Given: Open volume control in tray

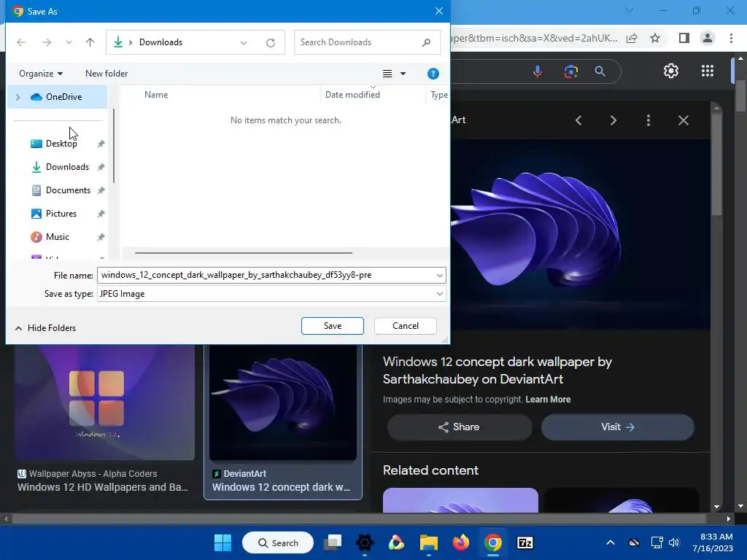Looking at the screenshot, I should pyautogui.click(x=674, y=542).
